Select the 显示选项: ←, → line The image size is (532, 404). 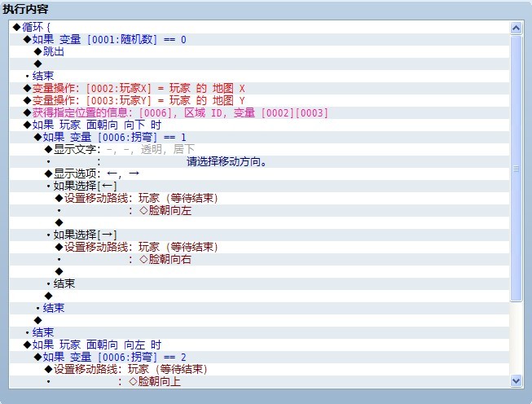260,173
